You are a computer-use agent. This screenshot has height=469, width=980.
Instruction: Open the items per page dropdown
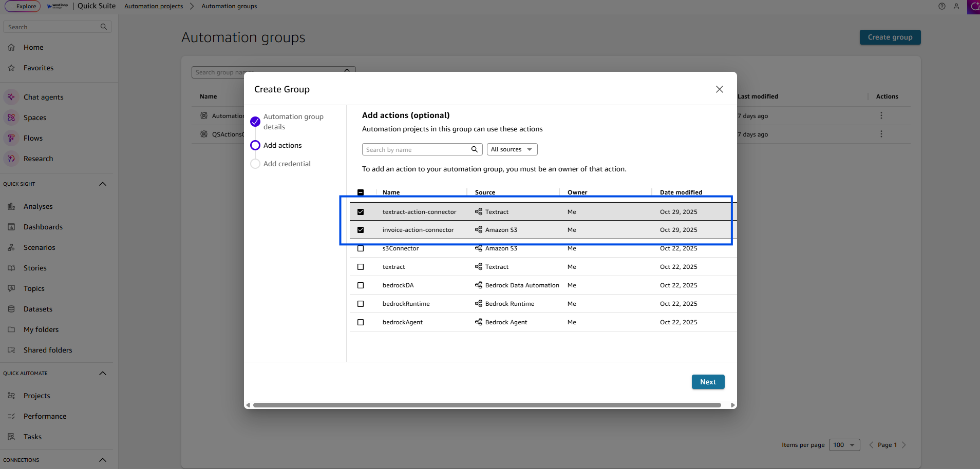[x=844, y=445]
